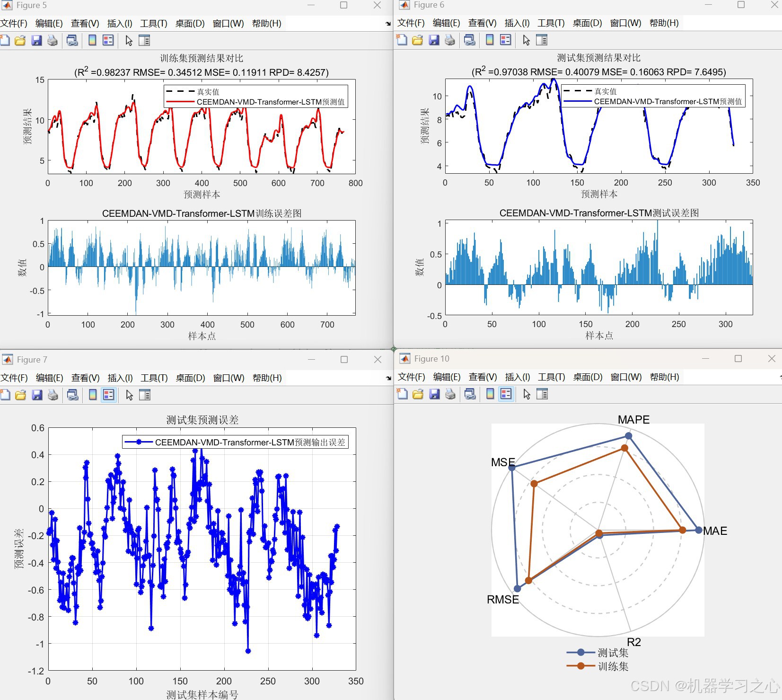Toggle legend icon in Figure 7 toolbar

109,395
